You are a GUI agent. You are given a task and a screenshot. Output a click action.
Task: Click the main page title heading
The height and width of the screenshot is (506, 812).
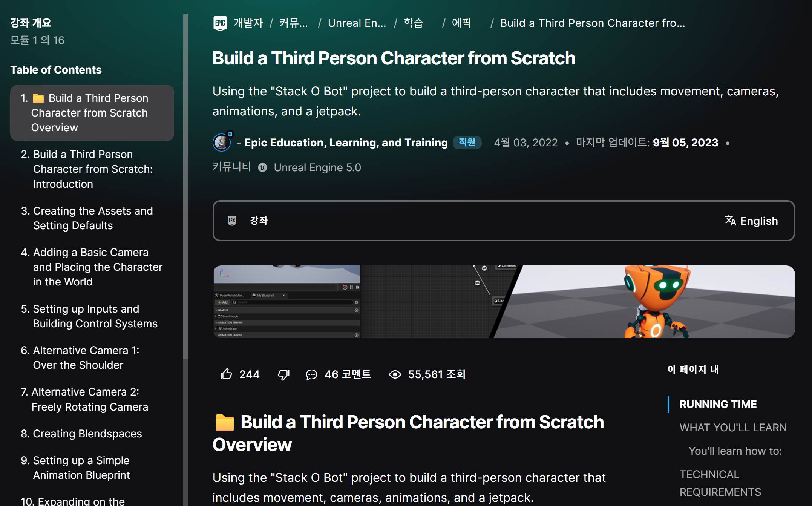pyautogui.click(x=394, y=58)
